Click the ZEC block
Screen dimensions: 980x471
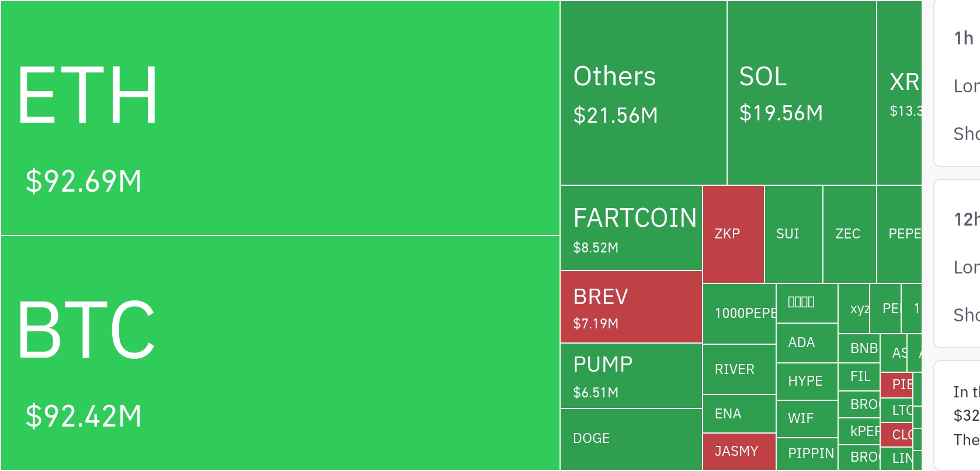point(849,234)
